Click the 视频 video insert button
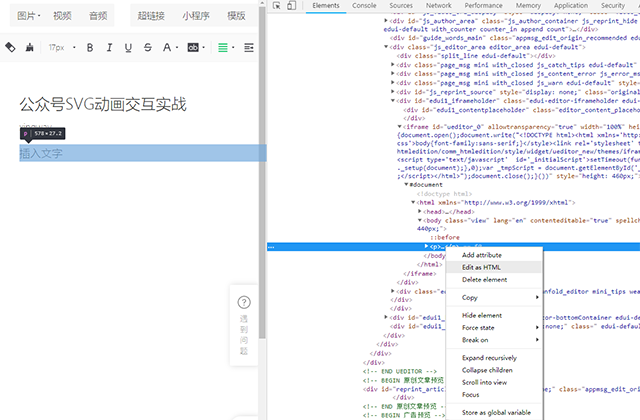Viewport: 640px width, 420px height. tap(62, 16)
